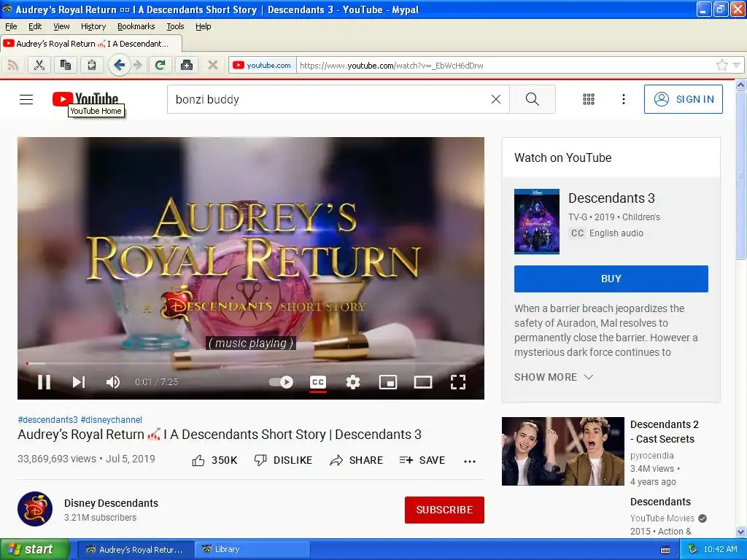The height and width of the screenshot is (560, 747).
Task: Open the RSS feed toolbar icon
Action: (x=13, y=65)
